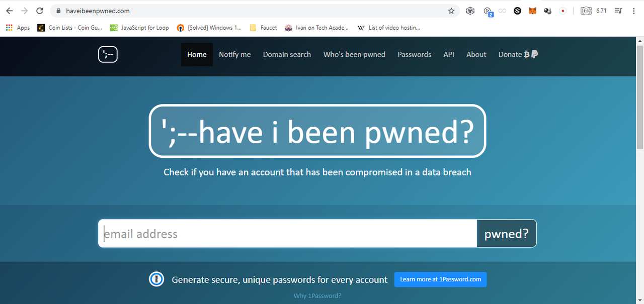Open the About menu

476,54
